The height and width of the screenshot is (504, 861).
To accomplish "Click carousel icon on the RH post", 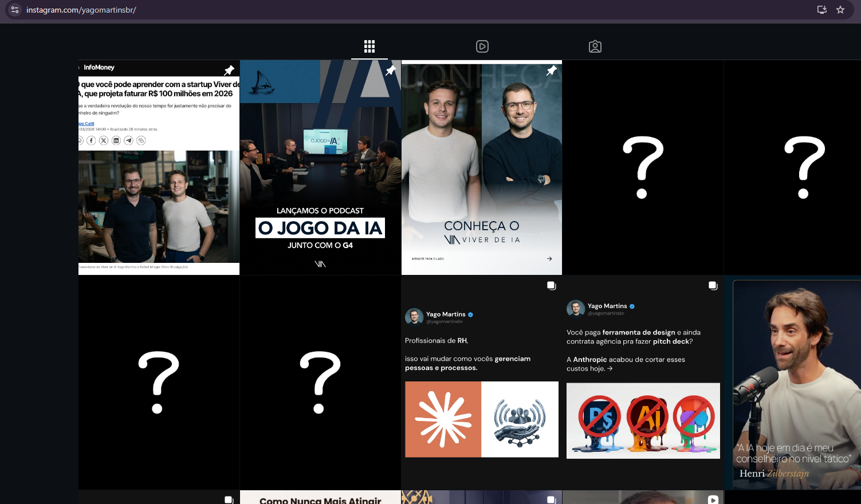I will click(x=552, y=285).
